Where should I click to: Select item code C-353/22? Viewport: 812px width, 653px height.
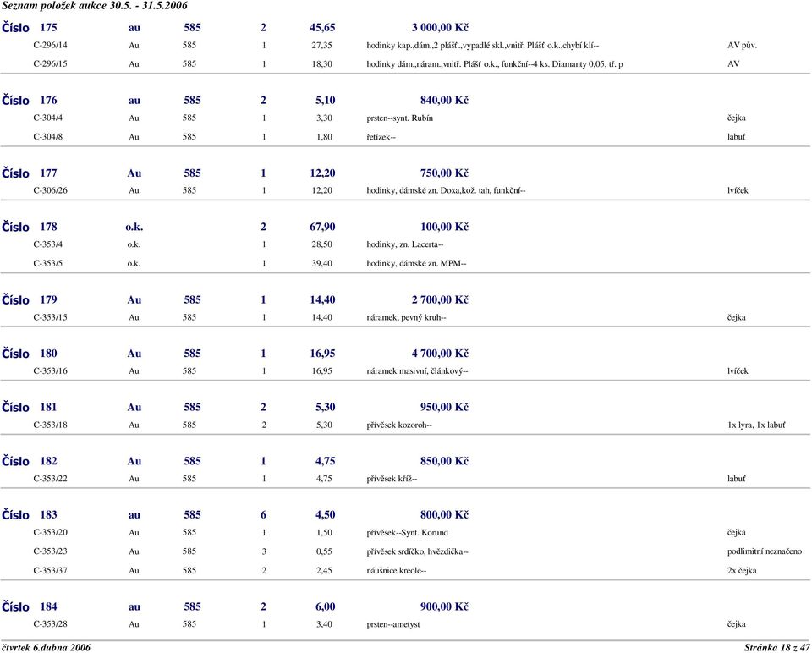pyautogui.click(x=51, y=479)
